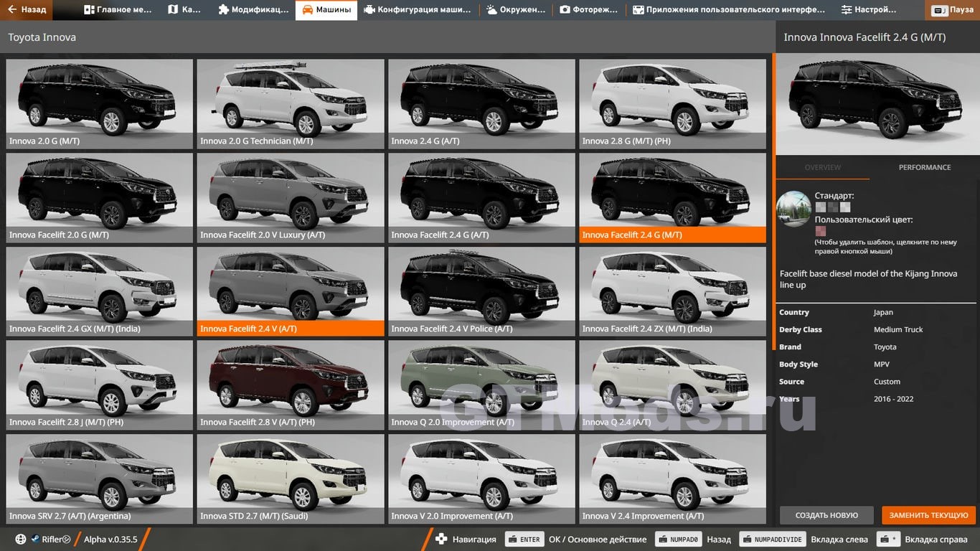Select Innova 2.0 G Technician (M/T)
Screen dimensions: 980x551
pos(291,104)
